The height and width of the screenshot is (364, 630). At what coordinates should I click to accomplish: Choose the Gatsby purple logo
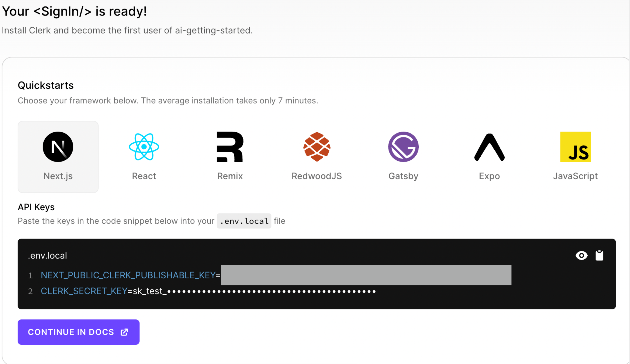click(403, 147)
